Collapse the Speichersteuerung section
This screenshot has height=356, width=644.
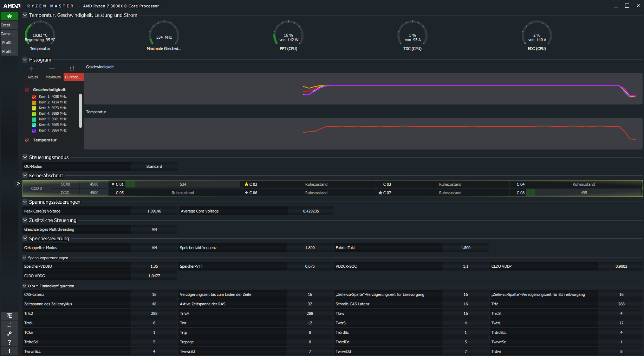point(25,239)
